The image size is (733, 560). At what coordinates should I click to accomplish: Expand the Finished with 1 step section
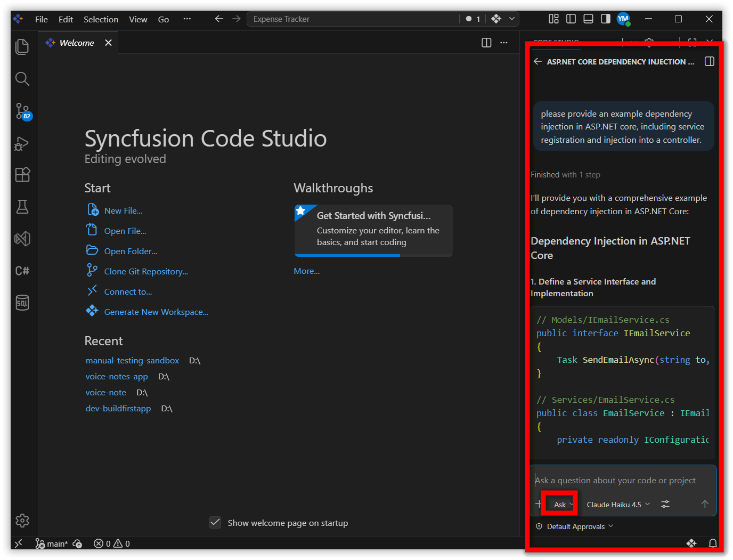[x=565, y=175]
